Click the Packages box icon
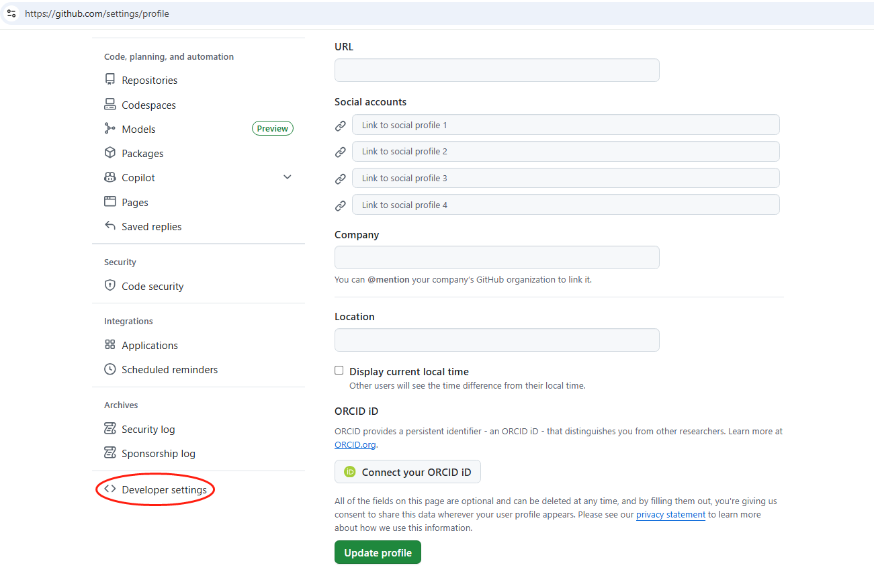This screenshot has height=588, width=874. tap(110, 153)
